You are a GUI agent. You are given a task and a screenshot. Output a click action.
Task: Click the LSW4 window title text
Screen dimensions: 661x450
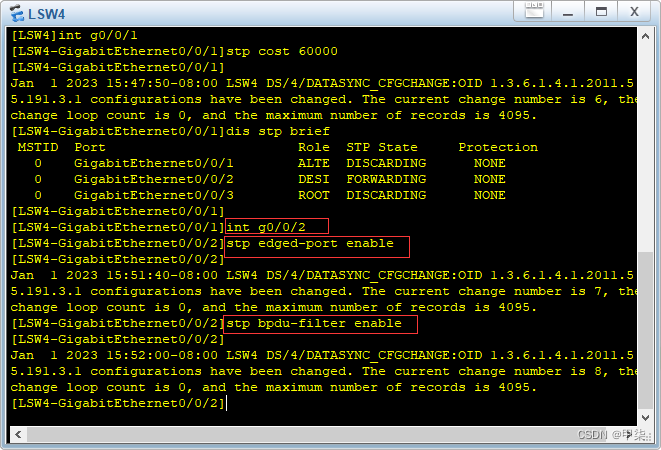point(46,14)
